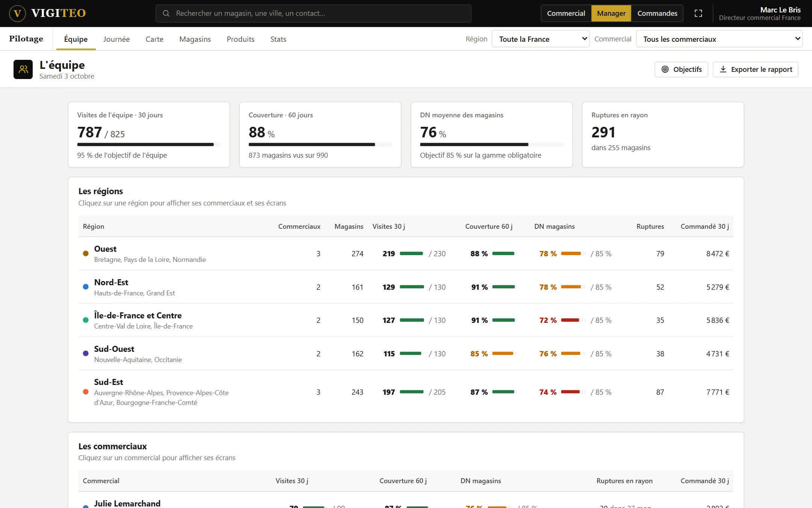
Task: Open the Magasins tab
Action: click(195, 39)
